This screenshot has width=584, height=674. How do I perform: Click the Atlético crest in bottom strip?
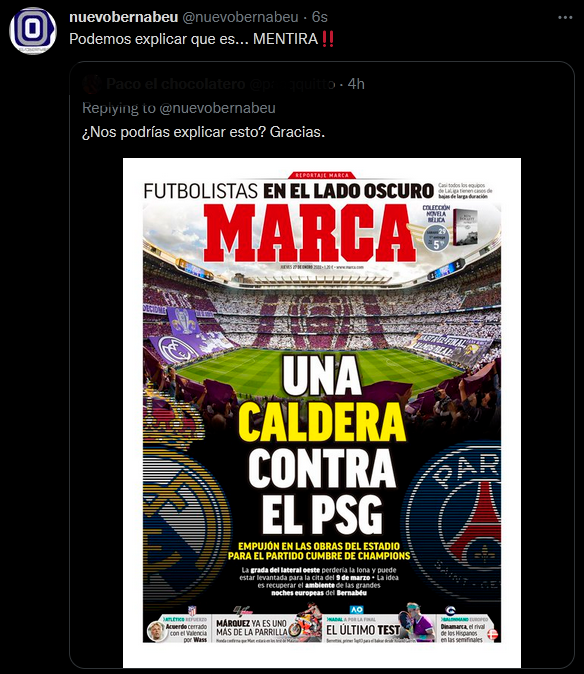(x=193, y=610)
